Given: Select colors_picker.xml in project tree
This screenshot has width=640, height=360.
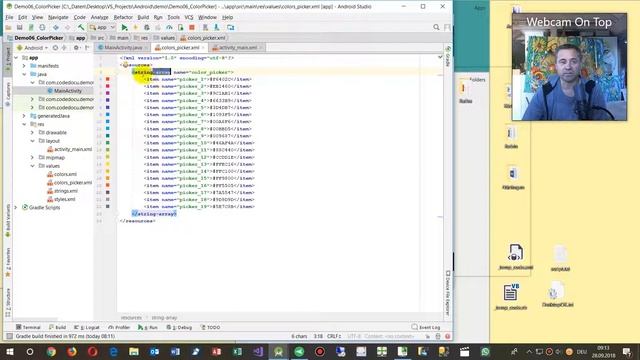Looking at the screenshot, I should click(69, 182).
